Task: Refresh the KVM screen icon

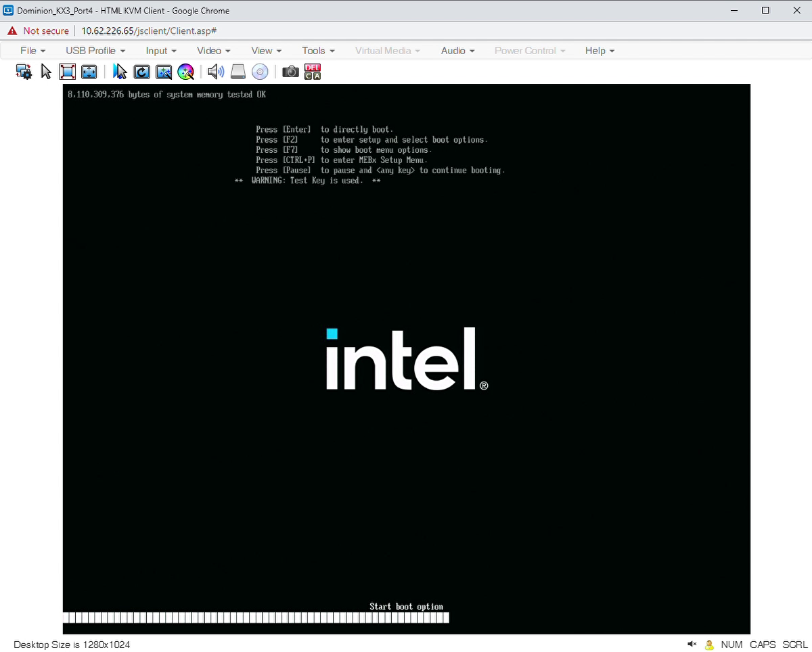Action: [141, 72]
